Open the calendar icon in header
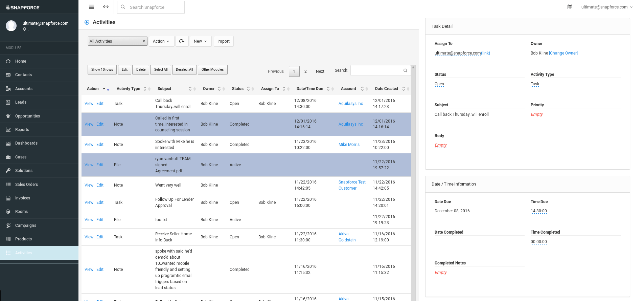 coord(570,7)
